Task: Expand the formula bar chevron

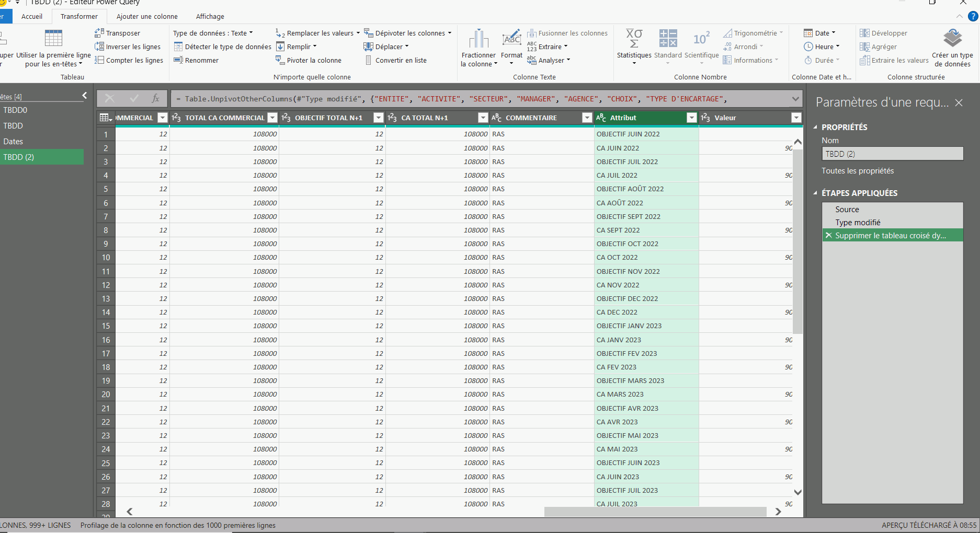Action: point(795,99)
